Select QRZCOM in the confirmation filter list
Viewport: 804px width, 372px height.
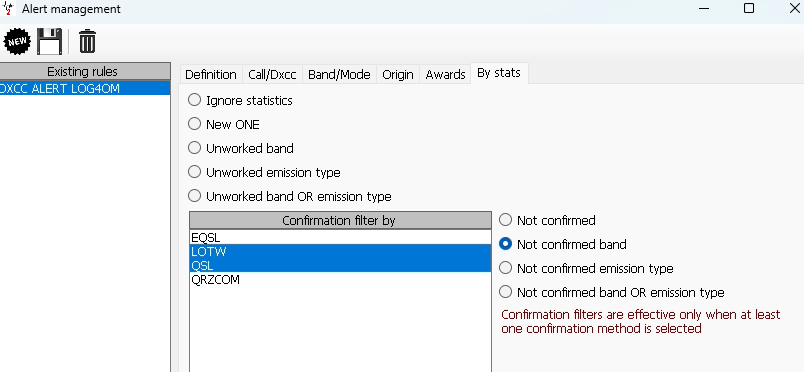(x=340, y=280)
